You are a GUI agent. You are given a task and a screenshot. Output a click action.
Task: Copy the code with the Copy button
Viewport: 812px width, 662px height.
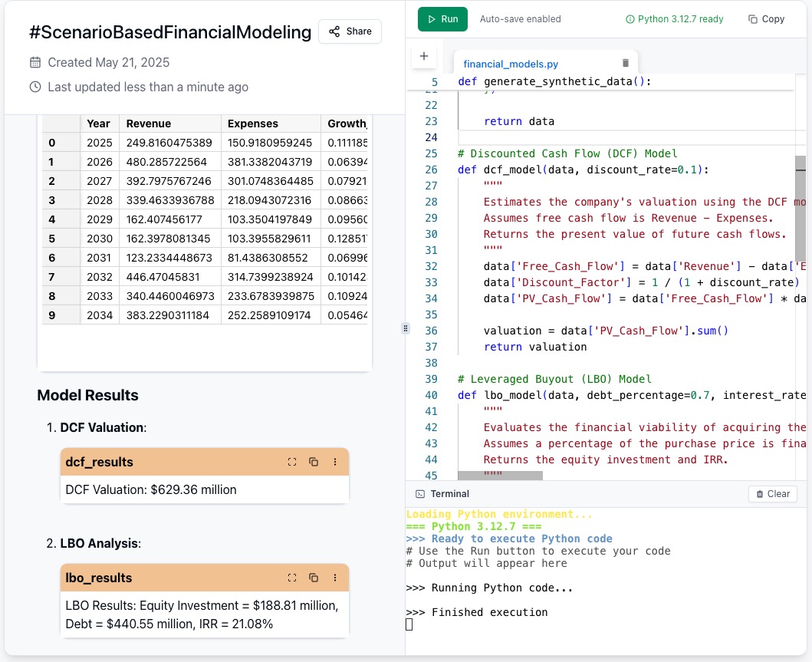[767, 19]
